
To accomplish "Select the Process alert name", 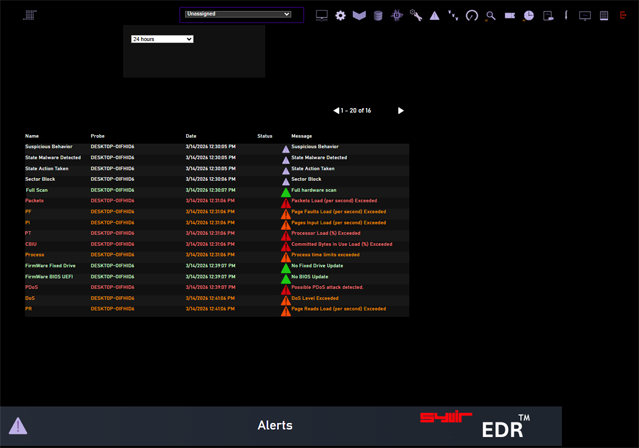I will click(x=35, y=255).
